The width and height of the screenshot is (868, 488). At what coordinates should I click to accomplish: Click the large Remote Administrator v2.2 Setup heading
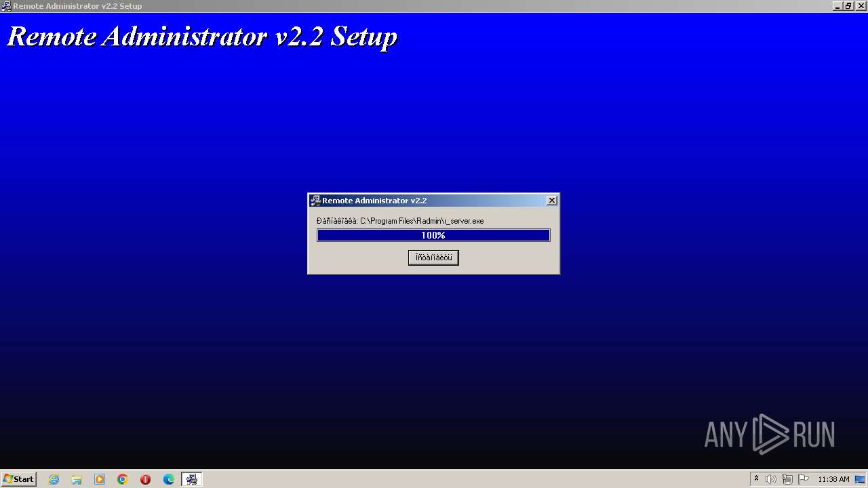202,37
